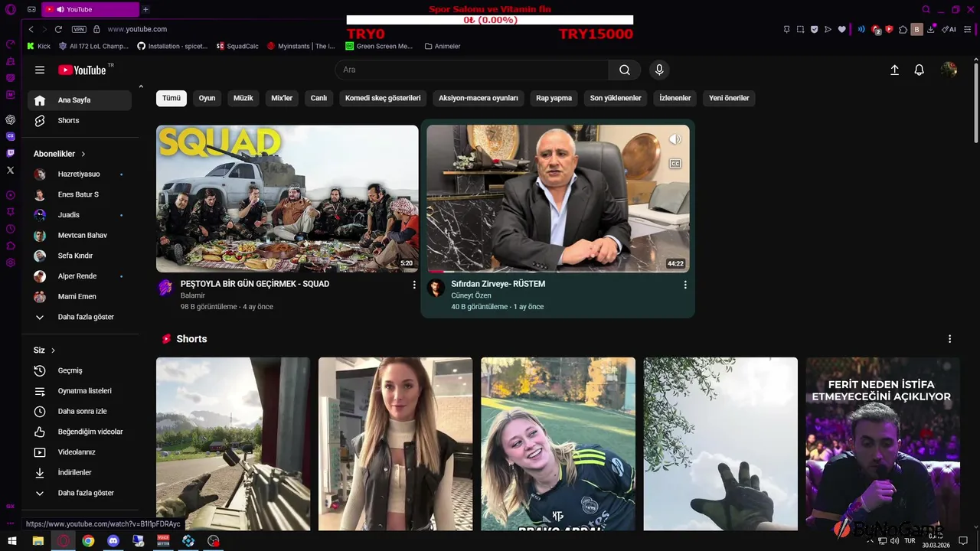Click the Ara search field
The height and width of the screenshot is (551, 980).
pos(472,70)
